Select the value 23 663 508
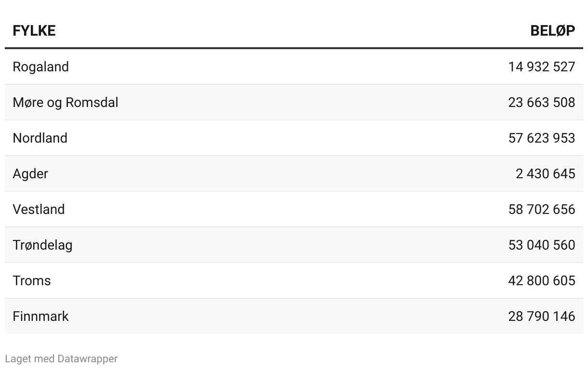Viewport: 588px width, 370px height. (541, 102)
